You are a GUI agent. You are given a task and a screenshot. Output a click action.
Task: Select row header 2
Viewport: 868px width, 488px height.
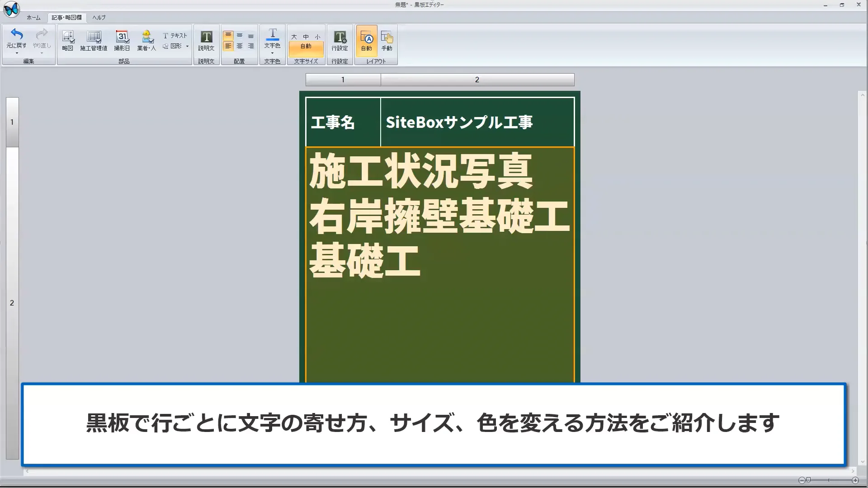(12, 303)
